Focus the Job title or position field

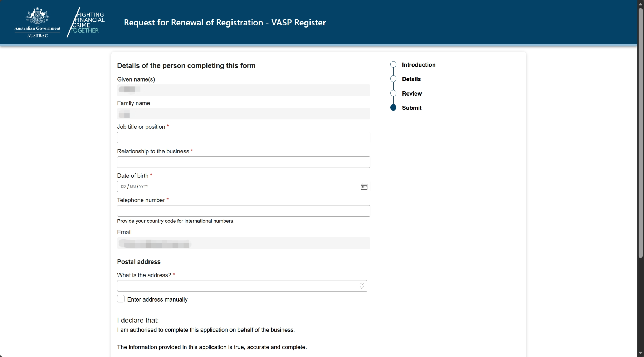(243, 138)
